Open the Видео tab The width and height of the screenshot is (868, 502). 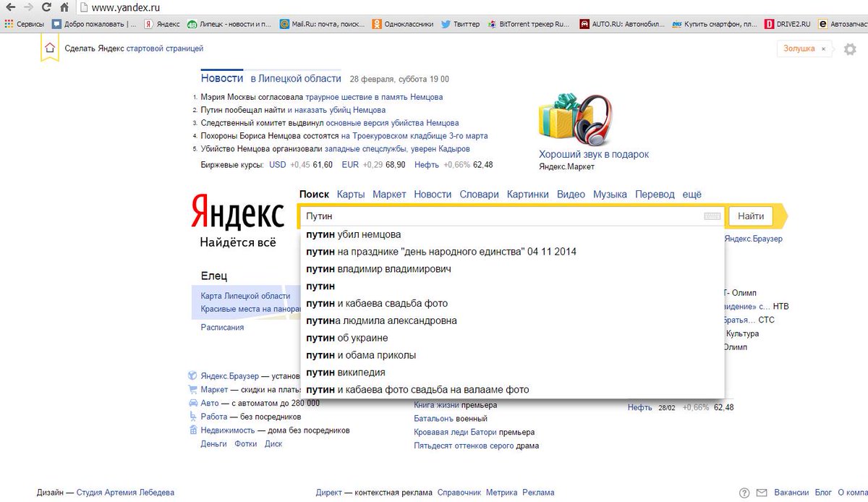(x=571, y=195)
